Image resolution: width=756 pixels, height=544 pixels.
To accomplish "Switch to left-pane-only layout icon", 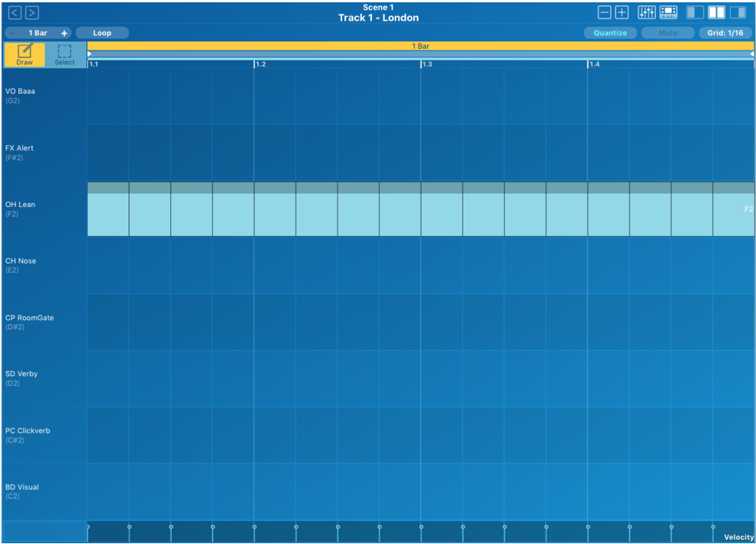I will [695, 12].
